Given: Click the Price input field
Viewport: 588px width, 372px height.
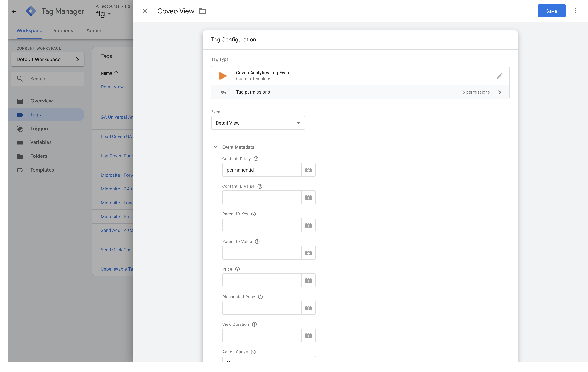Looking at the screenshot, I should pos(262,280).
